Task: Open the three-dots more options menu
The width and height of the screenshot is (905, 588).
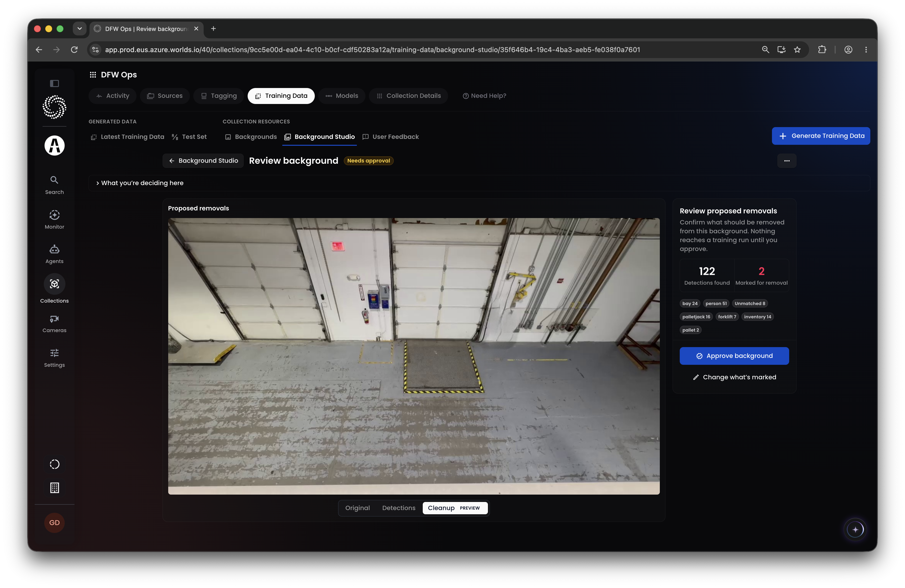Action: (x=787, y=161)
